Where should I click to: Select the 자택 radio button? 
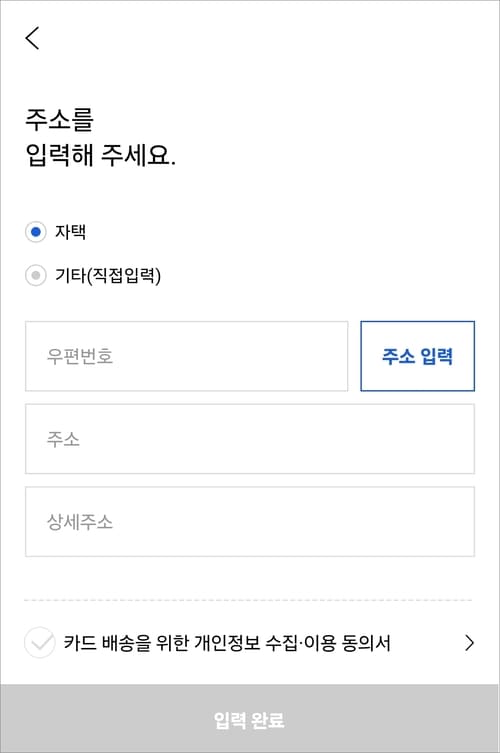point(36,232)
